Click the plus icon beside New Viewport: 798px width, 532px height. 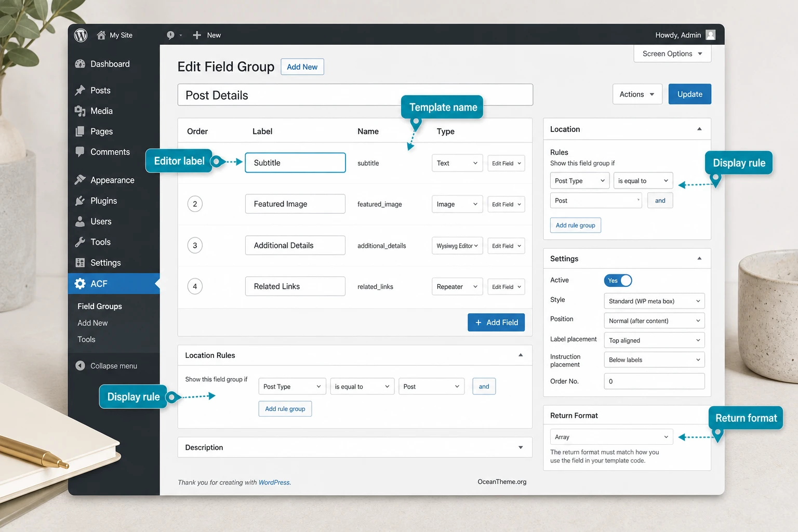(197, 35)
